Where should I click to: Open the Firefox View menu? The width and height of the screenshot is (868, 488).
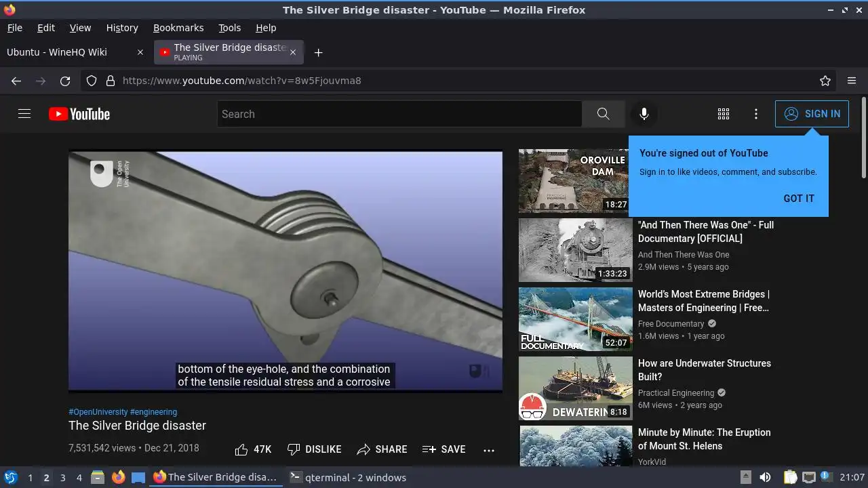point(80,28)
